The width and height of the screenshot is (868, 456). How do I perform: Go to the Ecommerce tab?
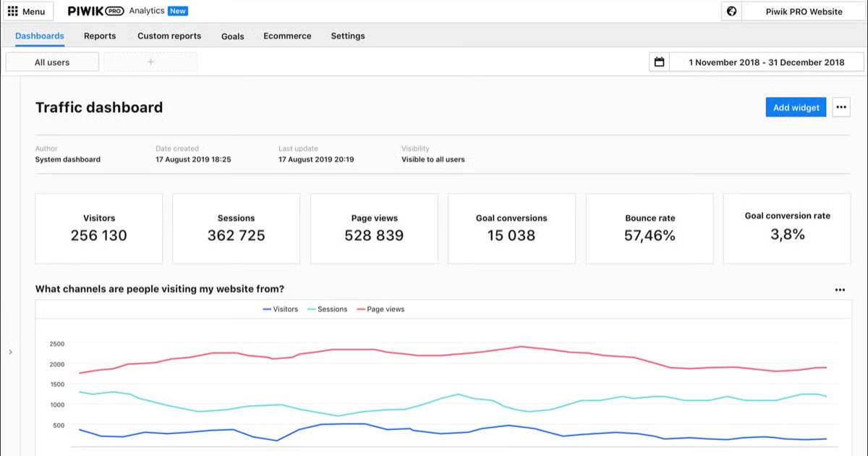(287, 35)
